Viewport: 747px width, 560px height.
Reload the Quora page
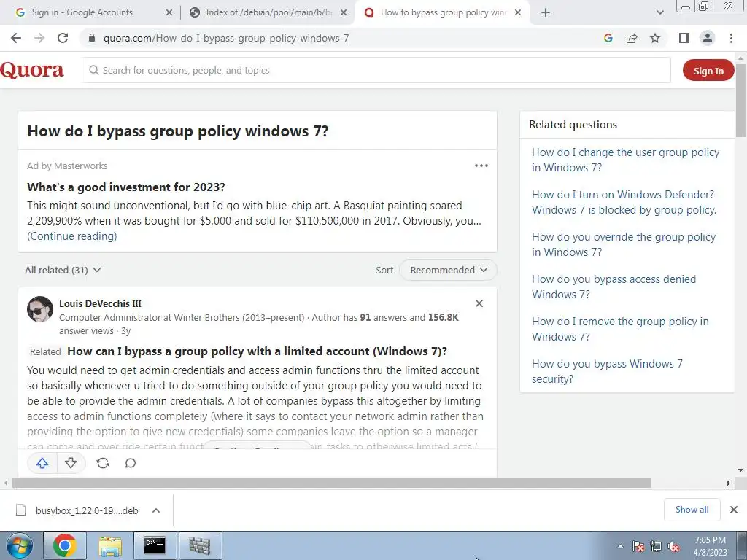(63, 38)
